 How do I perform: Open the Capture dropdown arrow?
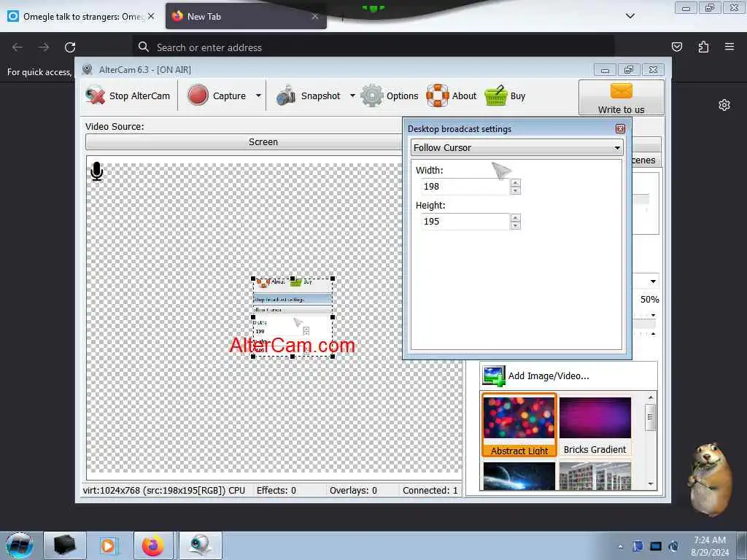(258, 96)
